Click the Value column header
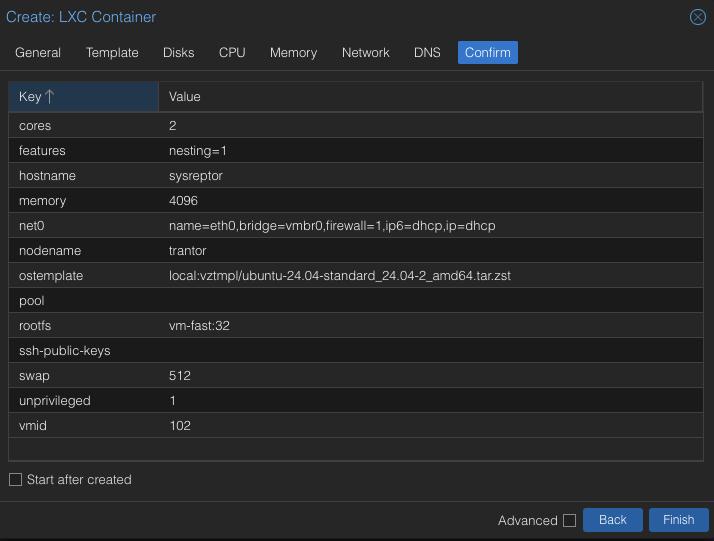714x541 pixels. coord(430,97)
